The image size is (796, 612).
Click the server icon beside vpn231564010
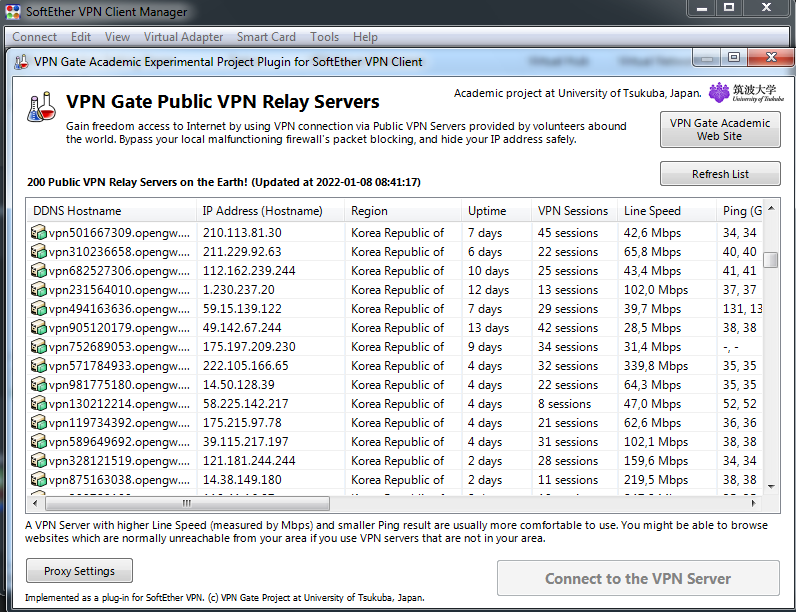(x=39, y=290)
